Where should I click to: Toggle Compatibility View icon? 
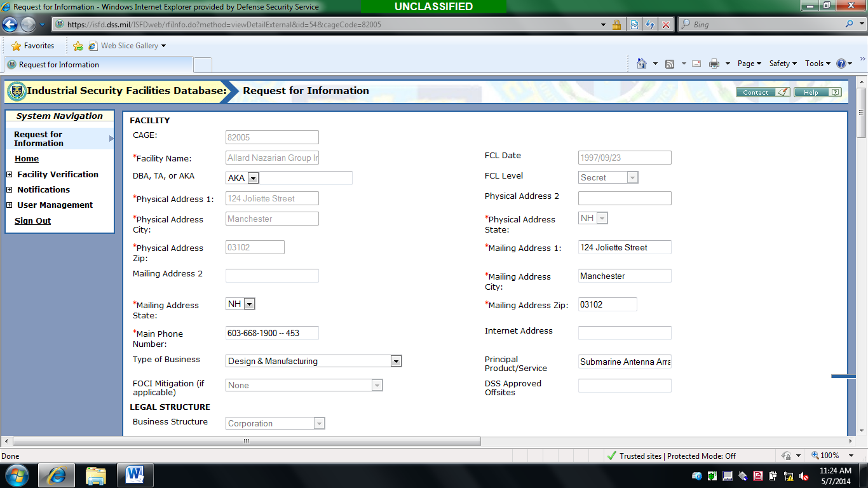[634, 25]
